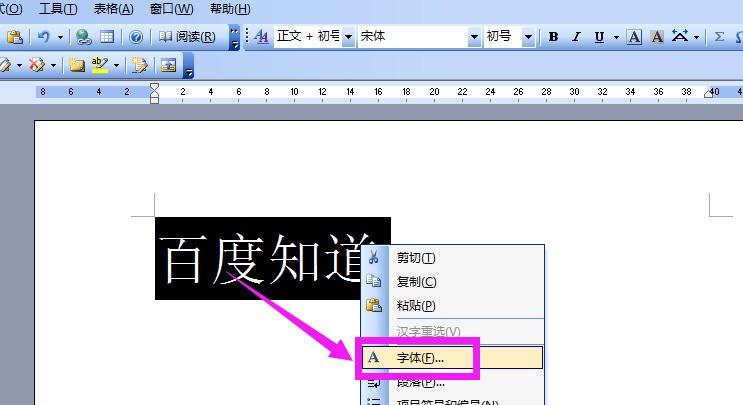Open second-row toolbar options arrow
Image resolution: width=743 pixels, height=405 pixels.
pos(189,65)
